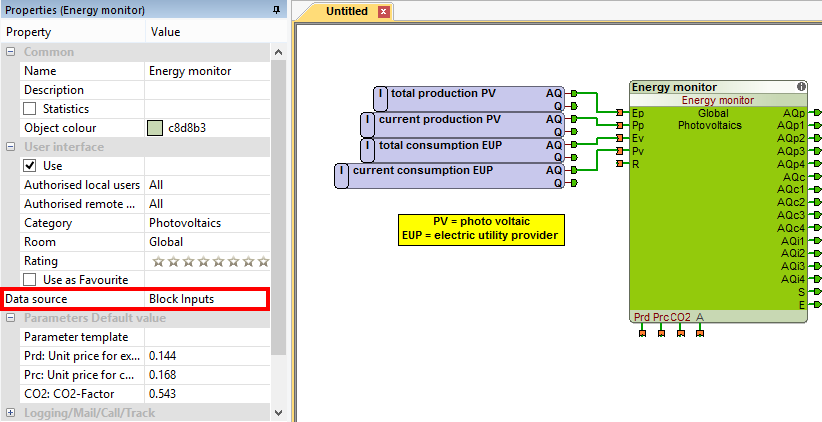Uncheck the Use checkbox under User interface
Image resolution: width=822 pixels, height=422 pixels.
[30, 166]
